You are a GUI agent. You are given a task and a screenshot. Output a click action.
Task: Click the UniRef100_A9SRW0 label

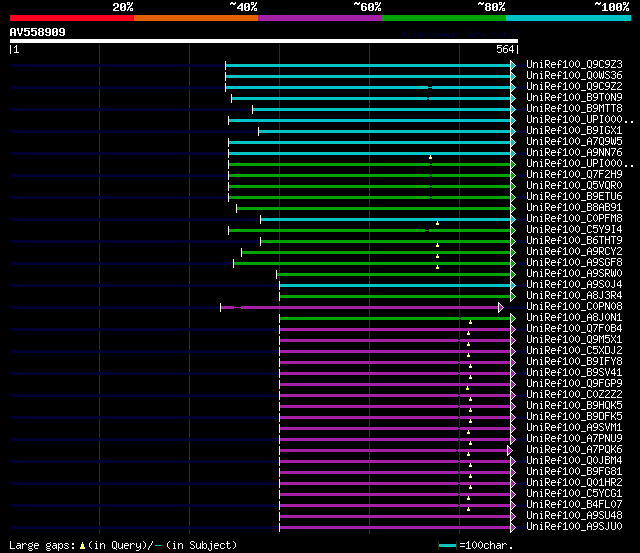click(574, 274)
